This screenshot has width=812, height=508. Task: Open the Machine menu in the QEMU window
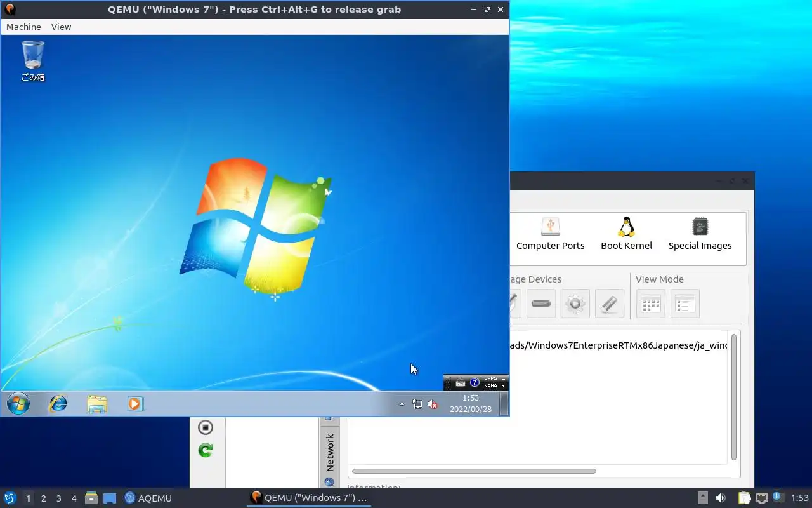click(23, 27)
